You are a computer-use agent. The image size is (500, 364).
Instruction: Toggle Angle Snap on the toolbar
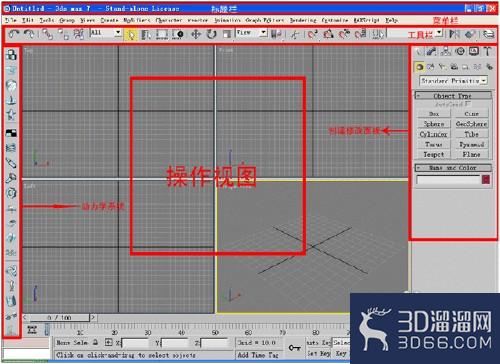pos(328,35)
